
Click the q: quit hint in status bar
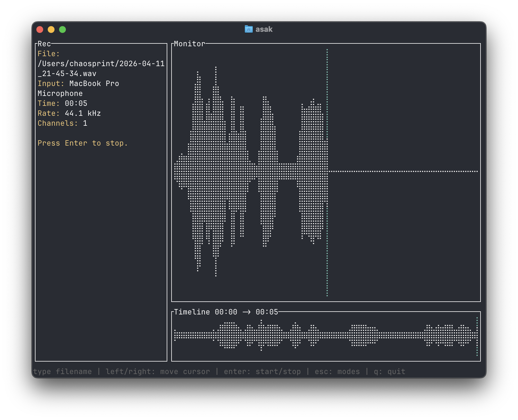[389, 371]
